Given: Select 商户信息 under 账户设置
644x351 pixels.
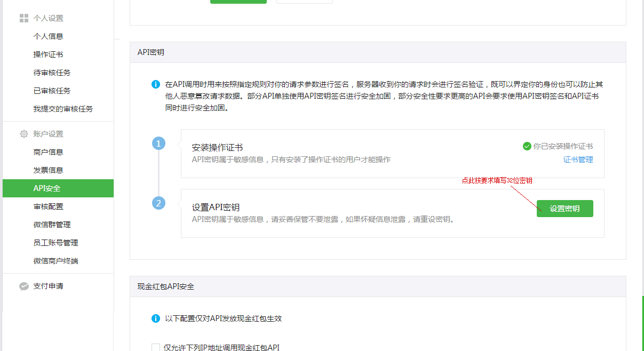Looking at the screenshot, I should (x=48, y=152).
